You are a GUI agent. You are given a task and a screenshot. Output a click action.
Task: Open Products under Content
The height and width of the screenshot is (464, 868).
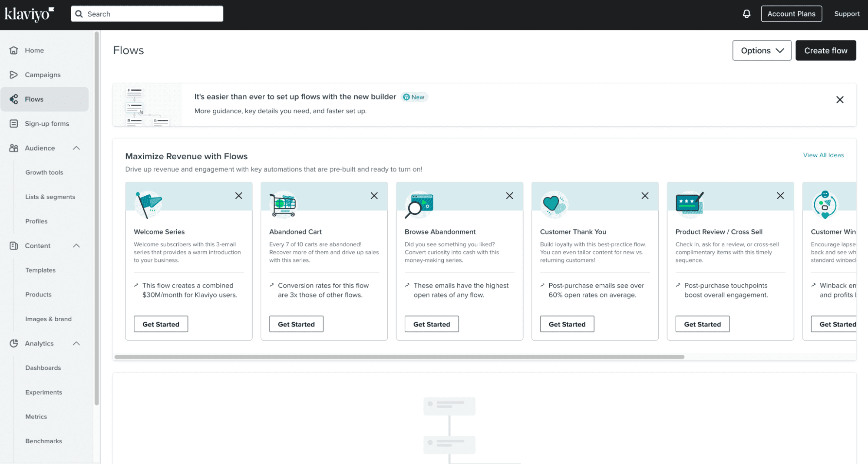point(38,294)
